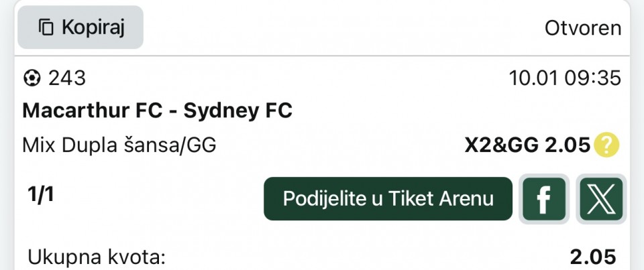The width and height of the screenshot is (644, 270).
Task: Click the total odds value 2.05
Action: coord(592,257)
